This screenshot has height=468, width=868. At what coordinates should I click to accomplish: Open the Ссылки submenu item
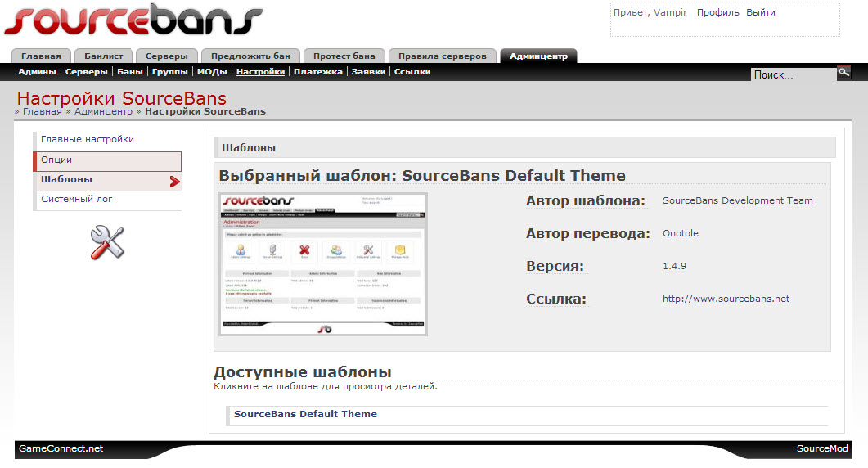click(x=412, y=71)
